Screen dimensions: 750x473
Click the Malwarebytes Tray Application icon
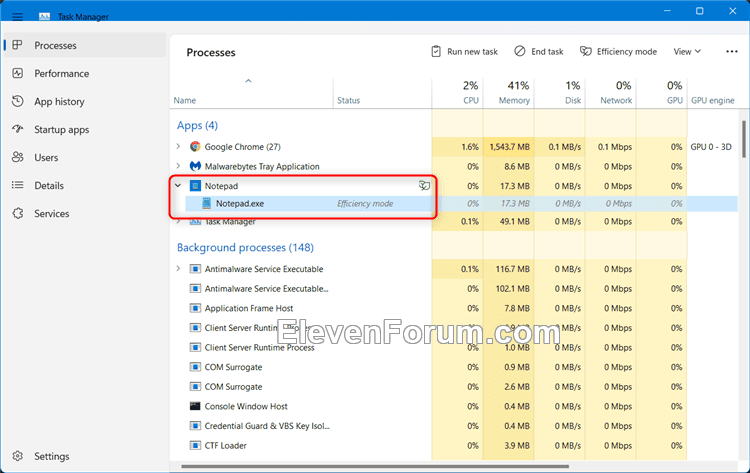coord(195,166)
